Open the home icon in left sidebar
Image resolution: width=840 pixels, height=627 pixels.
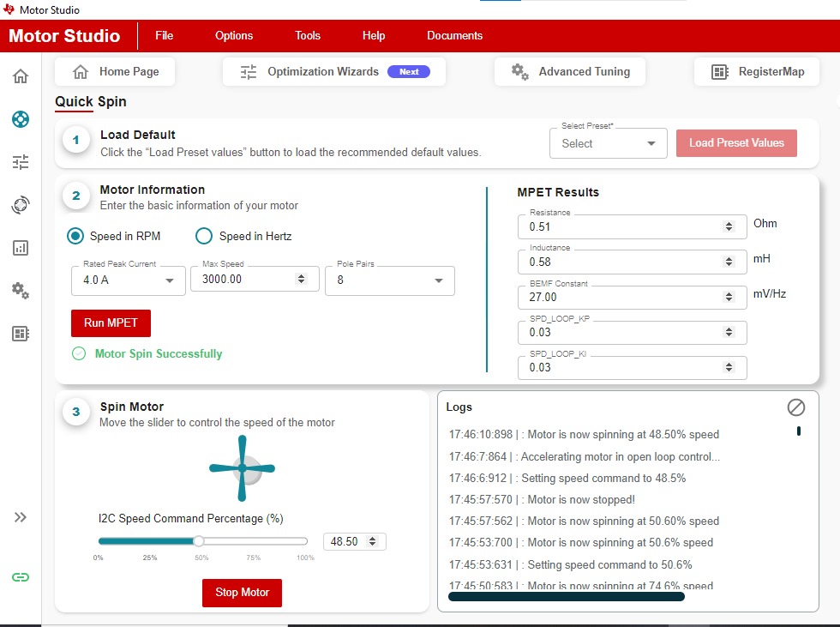pyautogui.click(x=21, y=76)
